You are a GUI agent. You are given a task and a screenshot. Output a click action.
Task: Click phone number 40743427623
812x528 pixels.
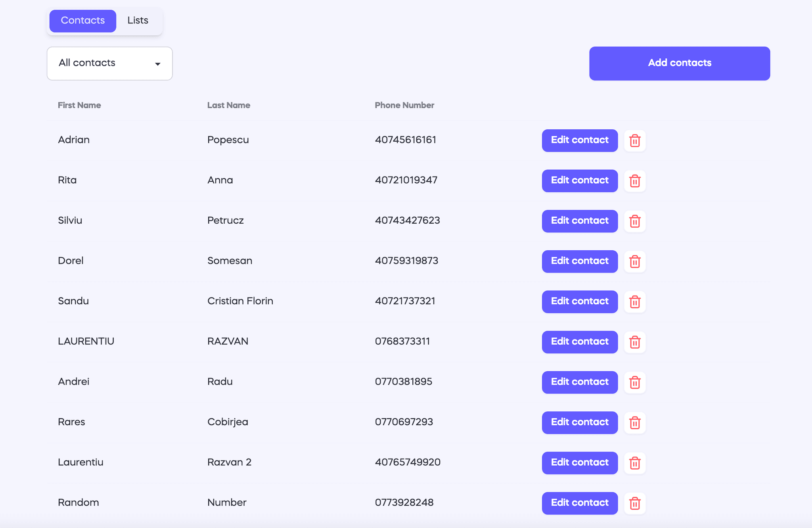coord(407,221)
